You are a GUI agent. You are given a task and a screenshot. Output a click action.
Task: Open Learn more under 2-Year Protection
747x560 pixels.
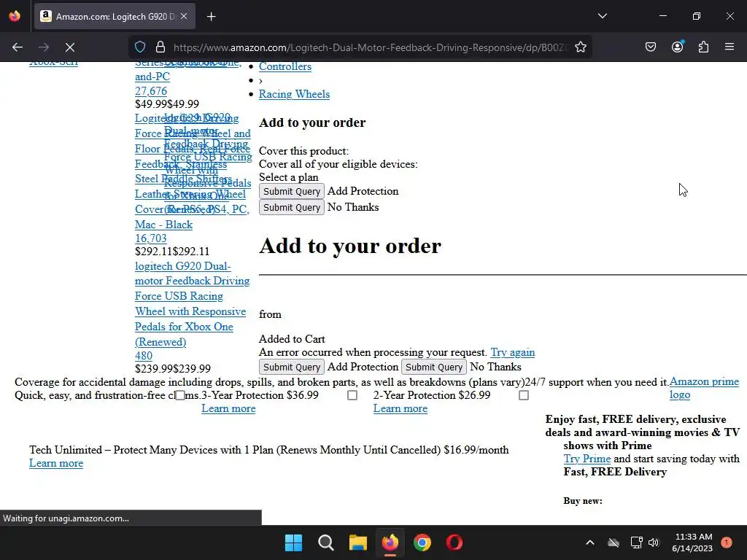click(400, 408)
